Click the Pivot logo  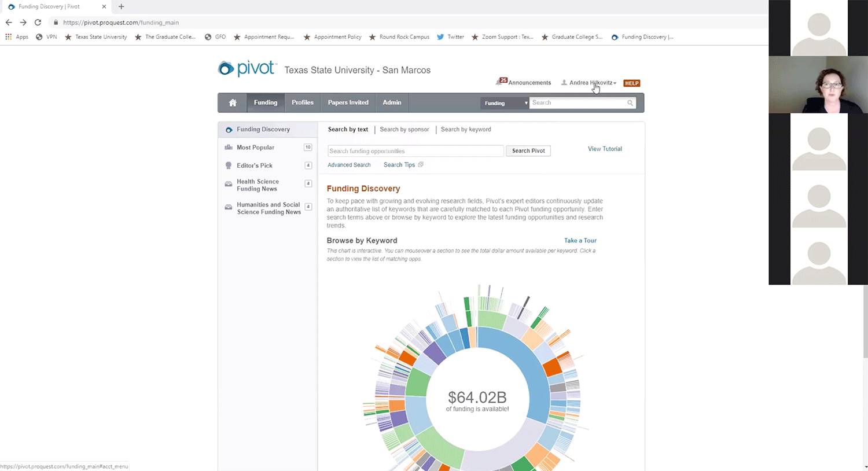pos(247,68)
